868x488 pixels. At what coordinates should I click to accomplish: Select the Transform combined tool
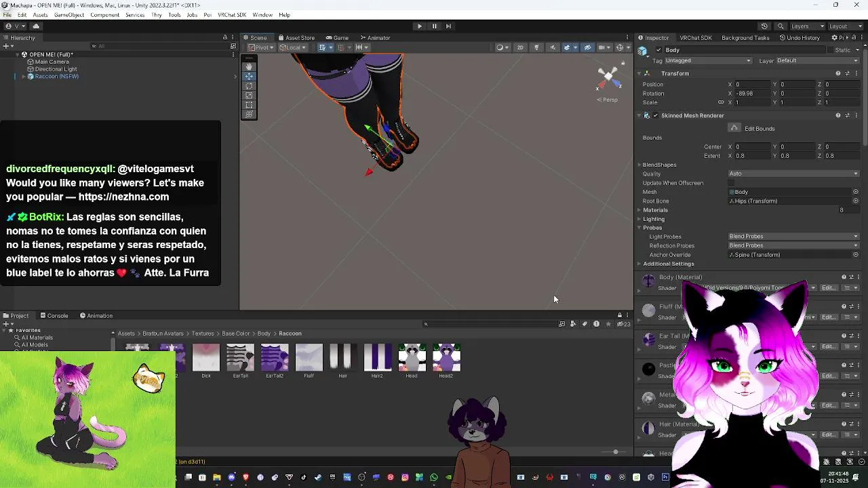249,114
